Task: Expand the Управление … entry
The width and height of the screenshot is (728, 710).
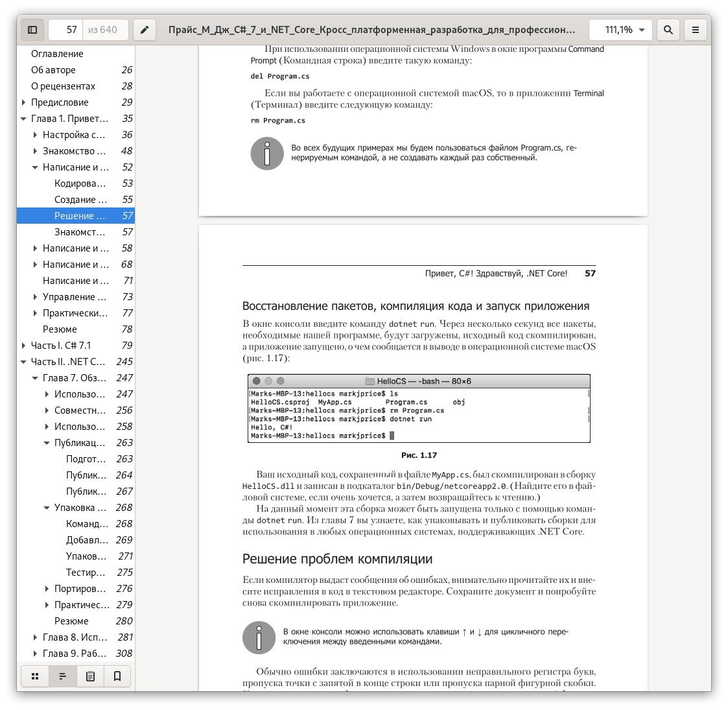Action: 35,297
